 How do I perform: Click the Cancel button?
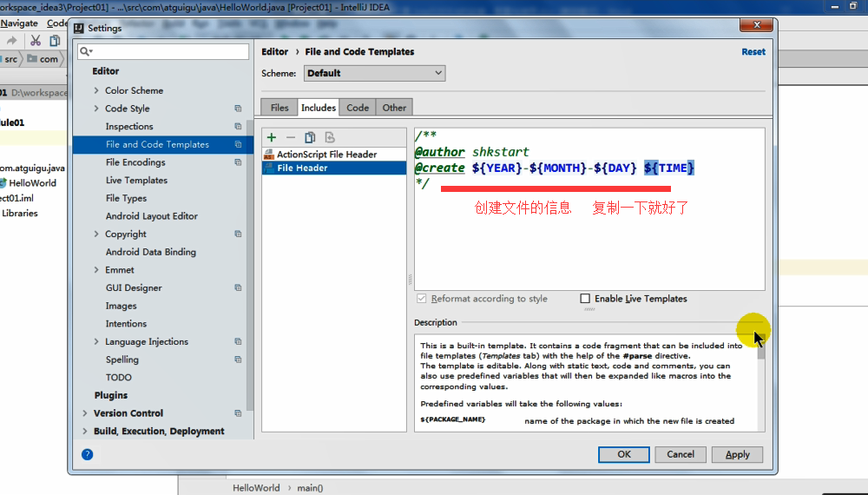click(681, 454)
